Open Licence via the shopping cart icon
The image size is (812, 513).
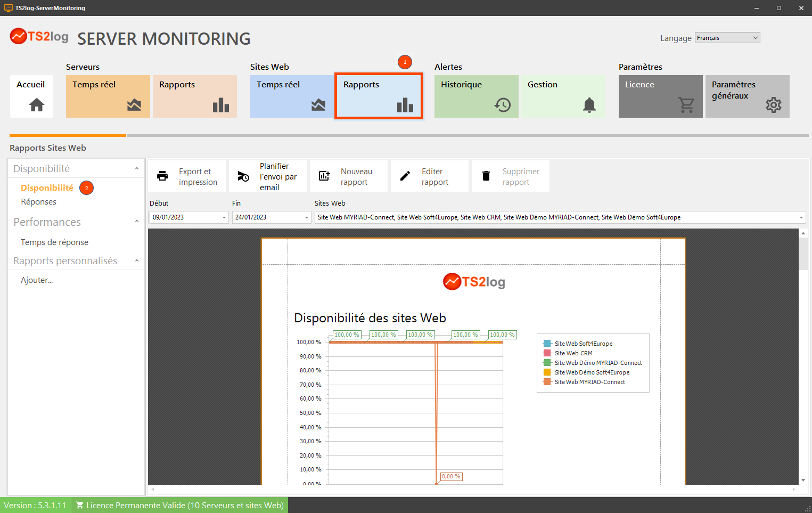686,105
